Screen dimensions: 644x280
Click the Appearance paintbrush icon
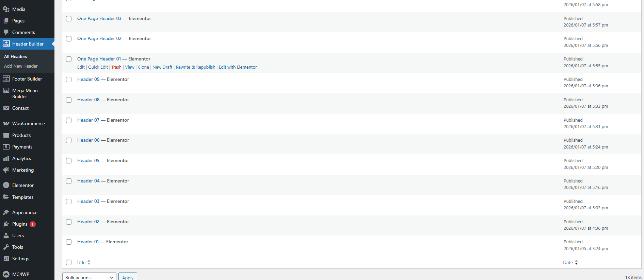coord(6,212)
